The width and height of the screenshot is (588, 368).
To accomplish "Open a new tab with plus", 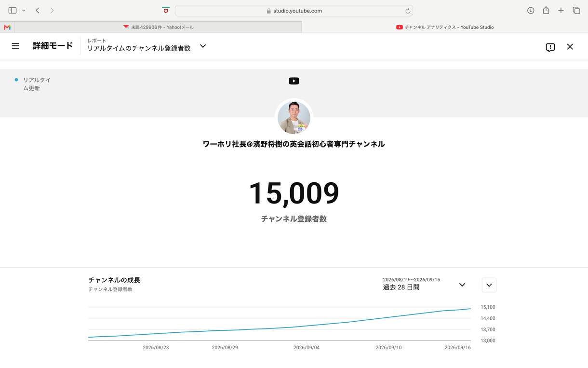I will (x=561, y=11).
